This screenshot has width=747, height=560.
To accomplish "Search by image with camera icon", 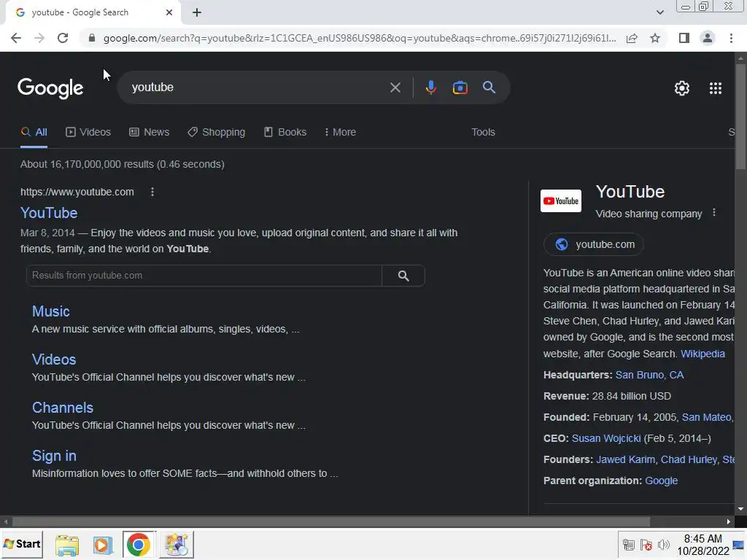I will [460, 87].
